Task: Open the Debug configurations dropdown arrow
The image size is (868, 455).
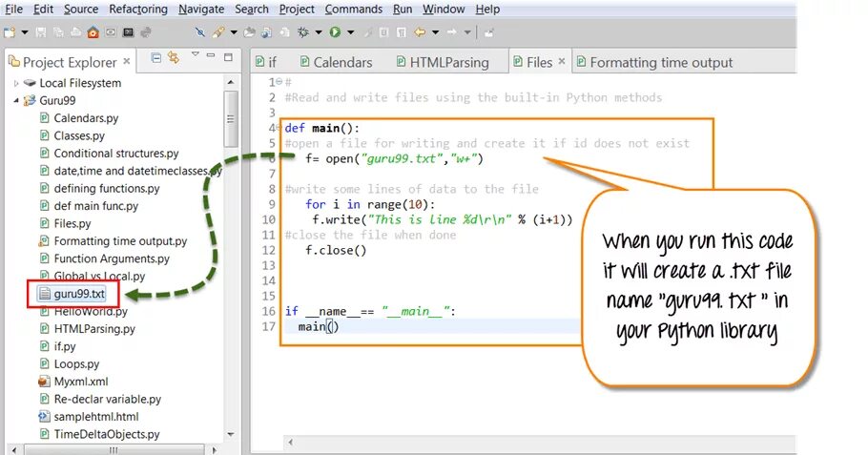Action: (319, 32)
